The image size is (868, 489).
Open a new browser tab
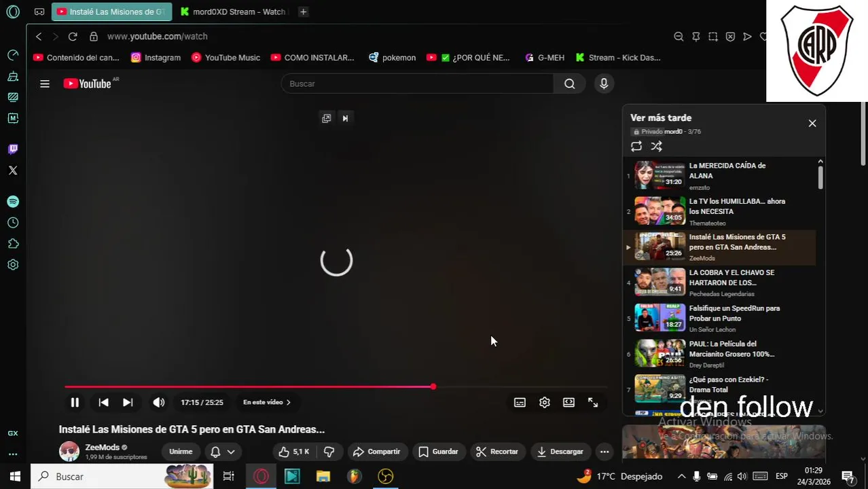[304, 12]
